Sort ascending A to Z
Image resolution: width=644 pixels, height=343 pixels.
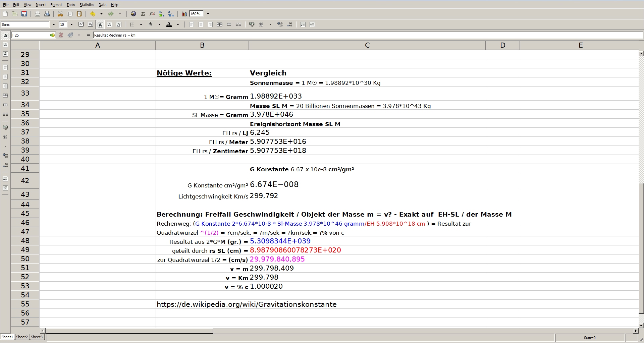[x=162, y=14]
